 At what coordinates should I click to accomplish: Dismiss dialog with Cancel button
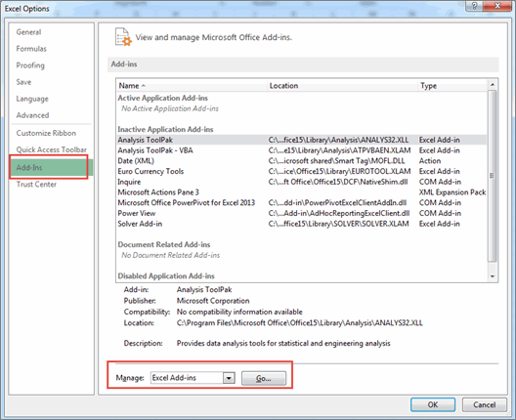pos(484,404)
